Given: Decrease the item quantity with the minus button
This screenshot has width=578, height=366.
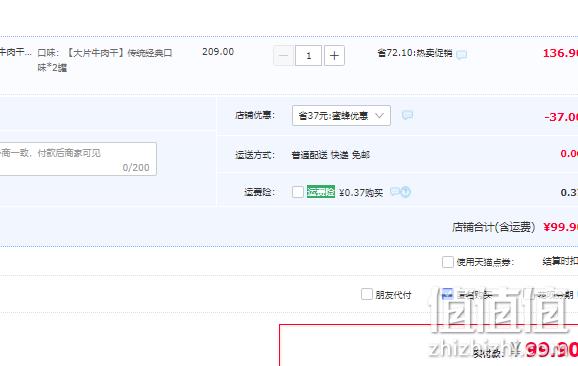Looking at the screenshot, I should tap(283, 56).
